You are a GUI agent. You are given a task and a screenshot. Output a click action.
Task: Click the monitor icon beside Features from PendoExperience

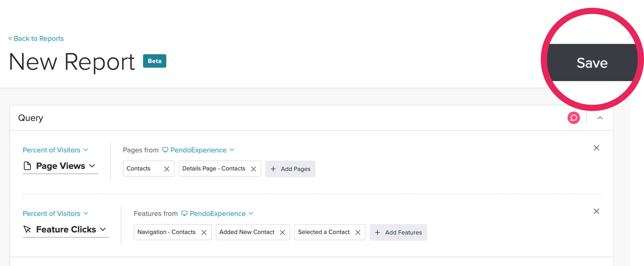[184, 213]
